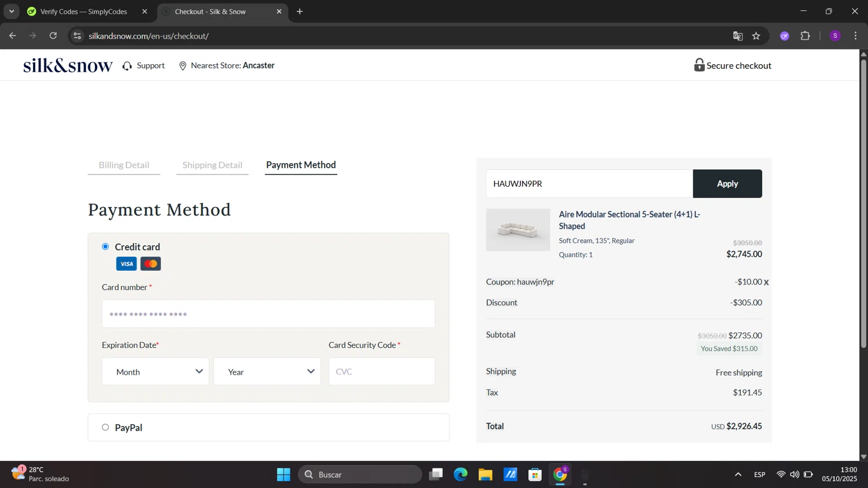868x488 pixels.
Task: Open Support headset link
Action: tap(144, 65)
